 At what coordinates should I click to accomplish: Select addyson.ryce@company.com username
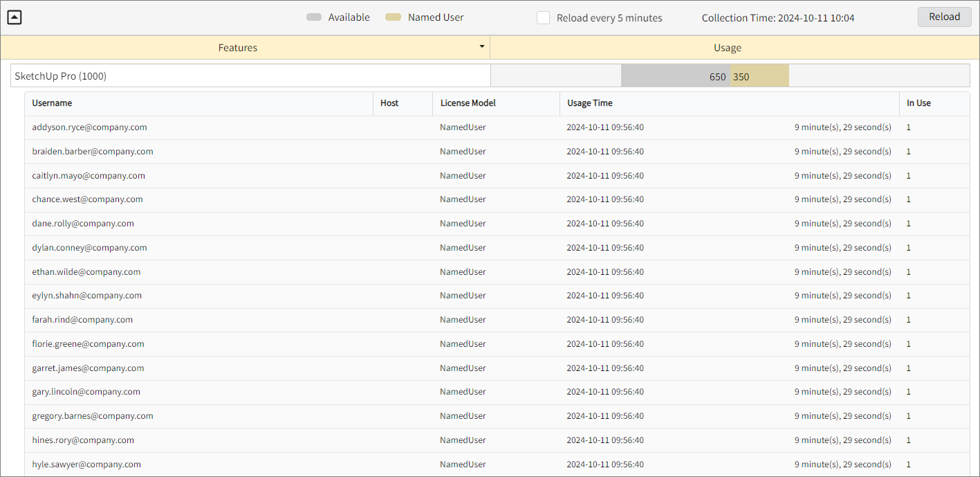89,127
